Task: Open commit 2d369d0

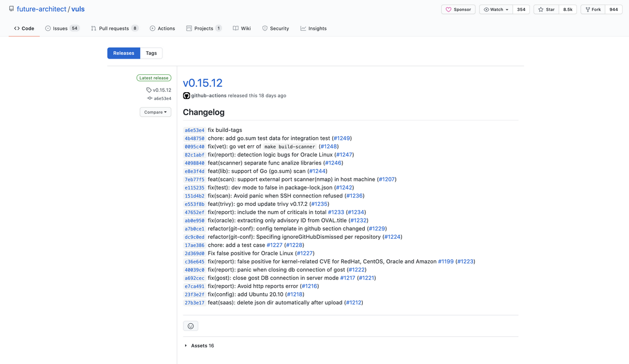Action: pos(194,253)
